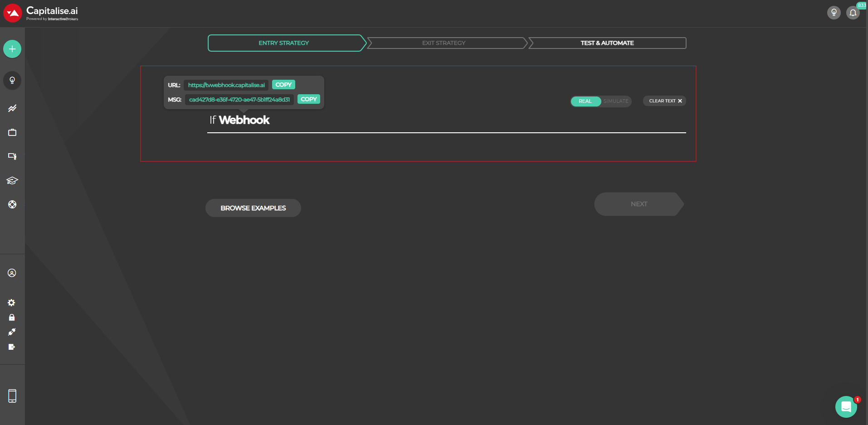Switch the mode toggle to Simulate
This screenshot has width=868, height=425.
coord(616,101)
